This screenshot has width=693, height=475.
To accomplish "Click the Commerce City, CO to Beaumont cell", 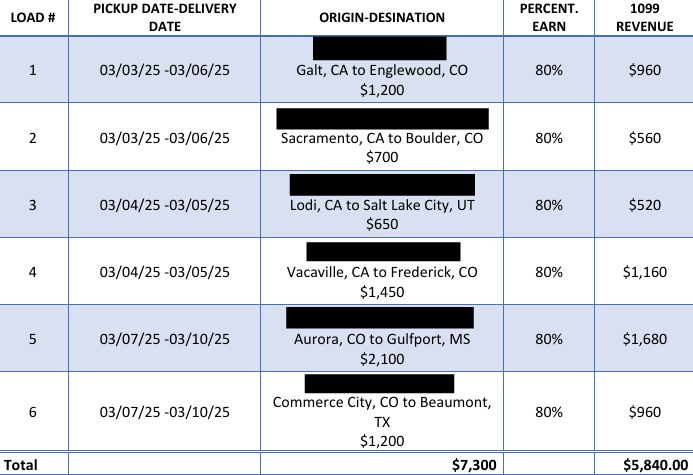I will pos(382,411).
